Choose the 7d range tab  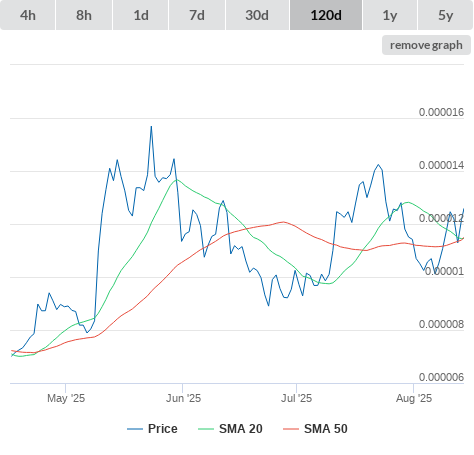tap(197, 15)
